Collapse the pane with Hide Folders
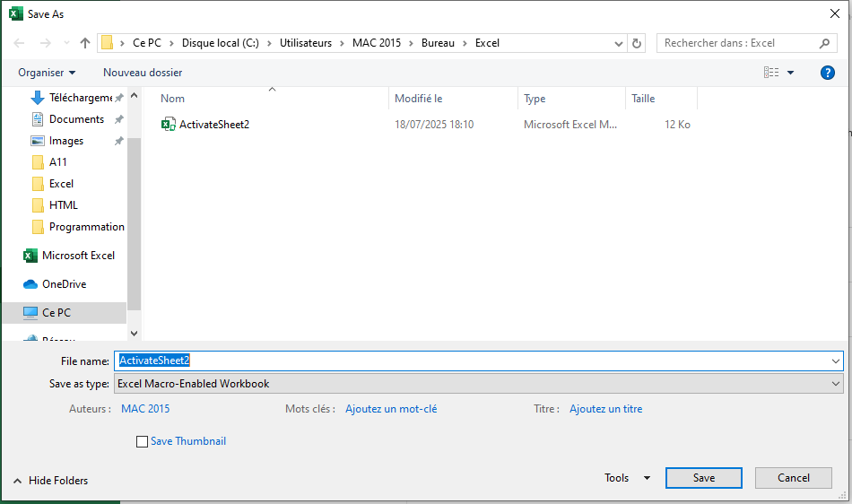The image size is (852, 504). click(x=50, y=481)
